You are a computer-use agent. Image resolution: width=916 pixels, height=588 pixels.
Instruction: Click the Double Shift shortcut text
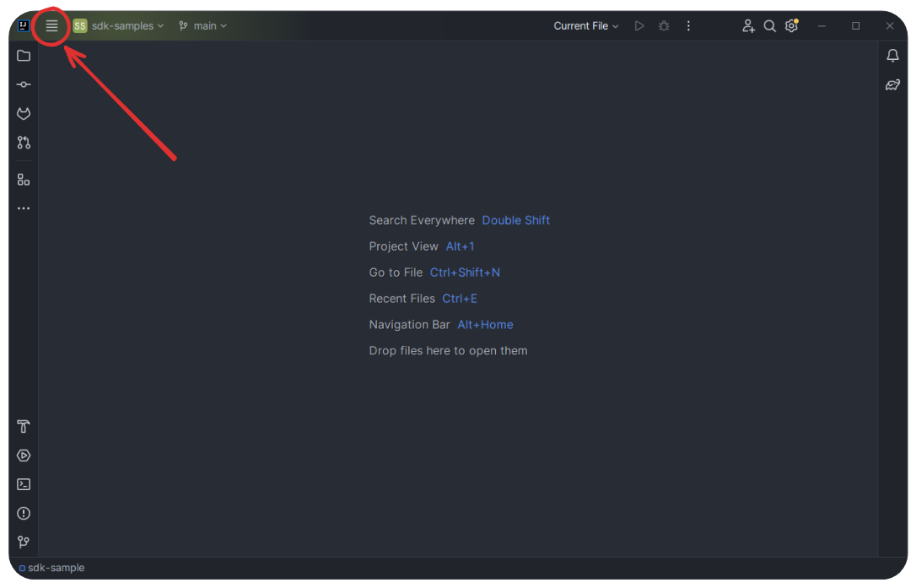point(515,220)
